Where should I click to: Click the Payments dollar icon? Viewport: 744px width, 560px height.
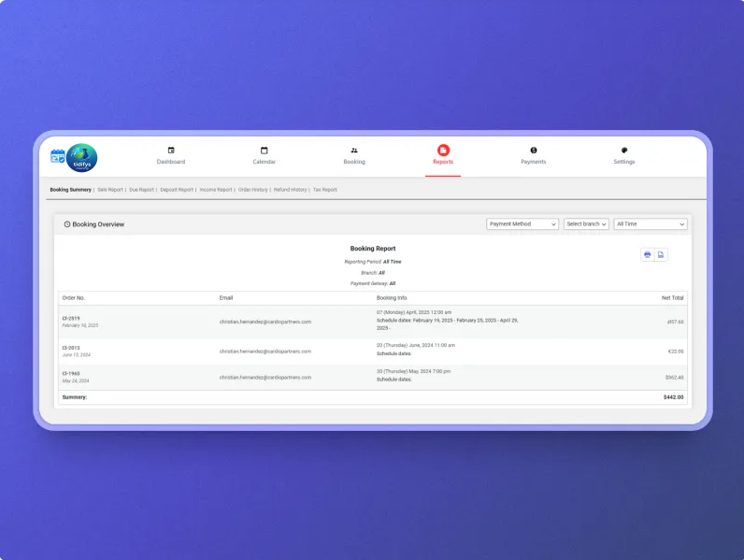click(534, 150)
